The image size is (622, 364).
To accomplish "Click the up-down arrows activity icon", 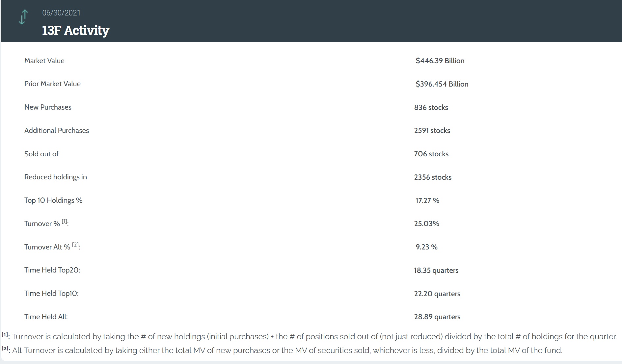I will 23,17.
